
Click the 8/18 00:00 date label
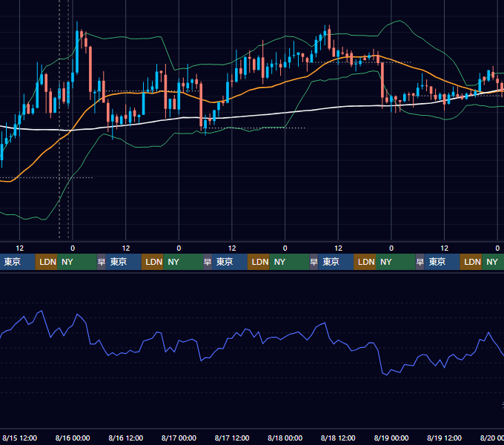[285, 438]
